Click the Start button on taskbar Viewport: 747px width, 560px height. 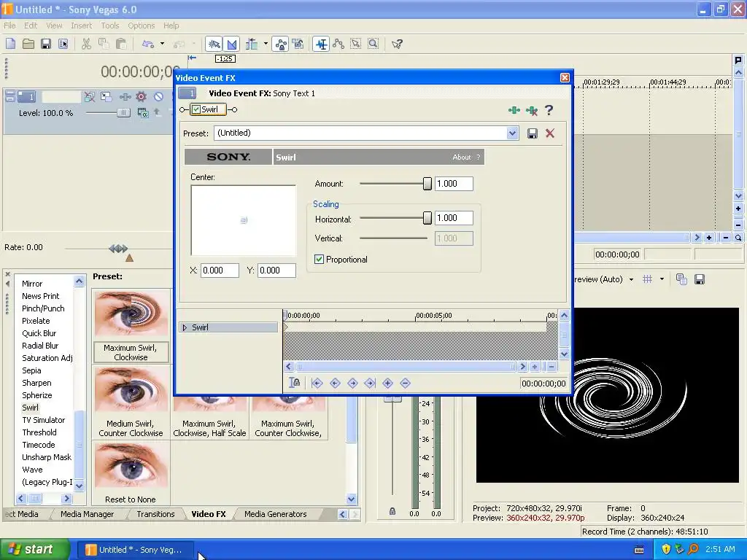pyautogui.click(x=34, y=550)
